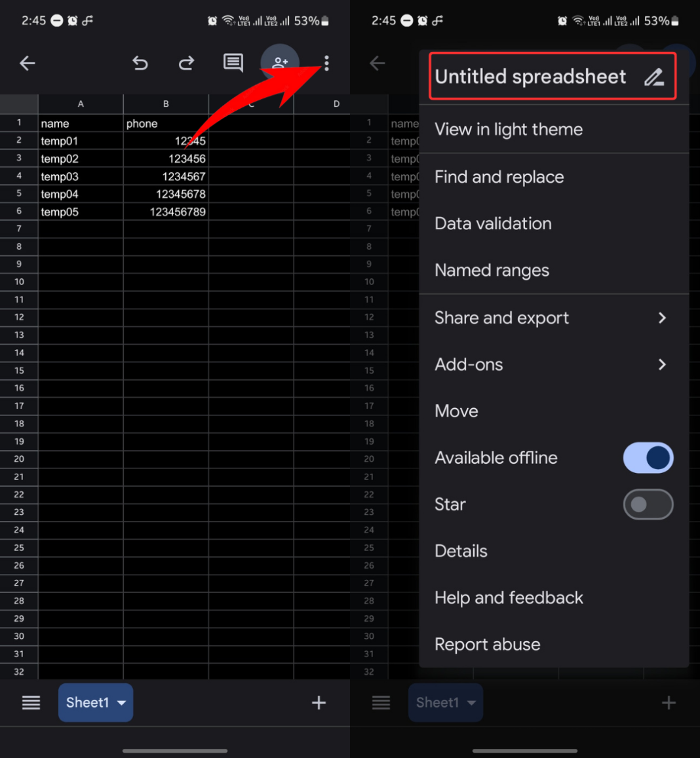Tap the add people share icon
Image resolution: width=700 pixels, height=758 pixels.
(x=280, y=63)
